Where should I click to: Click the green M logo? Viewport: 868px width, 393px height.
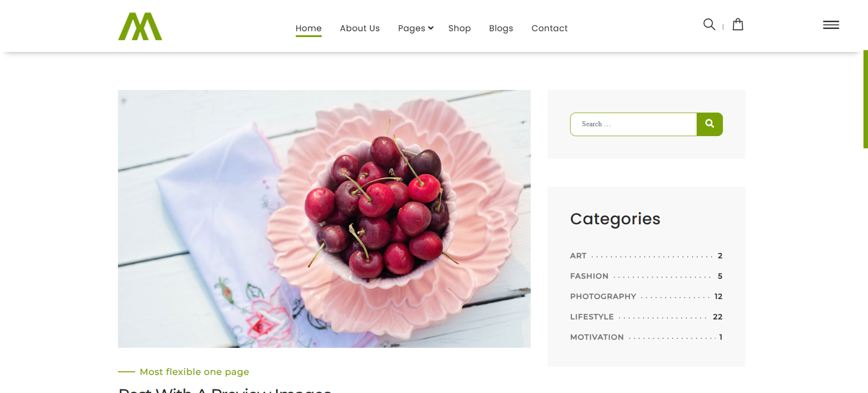pos(140,27)
